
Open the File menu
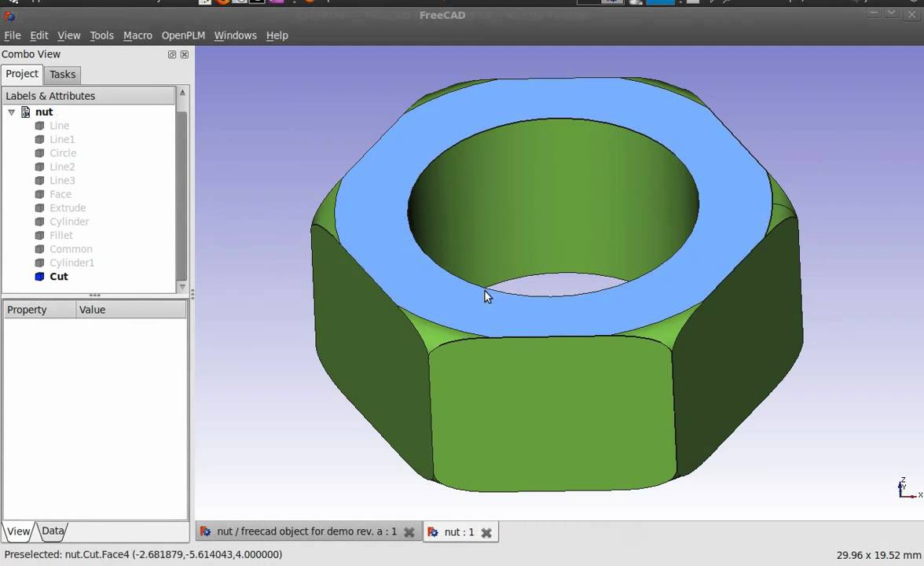click(13, 35)
